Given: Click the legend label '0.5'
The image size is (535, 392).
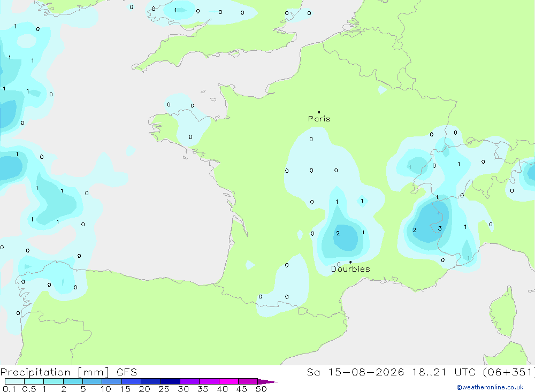Looking at the screenshot, I should click(29, 389).
